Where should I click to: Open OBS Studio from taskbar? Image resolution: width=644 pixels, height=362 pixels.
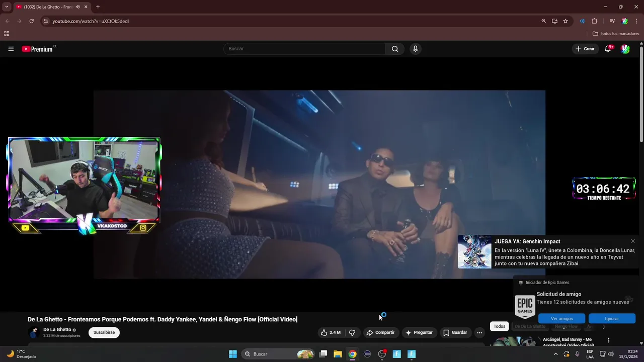(382, 354)
